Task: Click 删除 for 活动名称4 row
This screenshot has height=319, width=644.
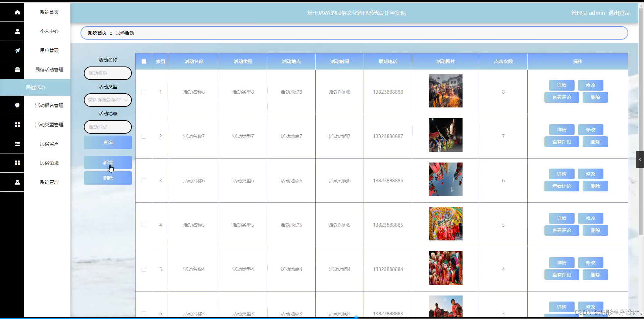Action: (x=595, y=275)
